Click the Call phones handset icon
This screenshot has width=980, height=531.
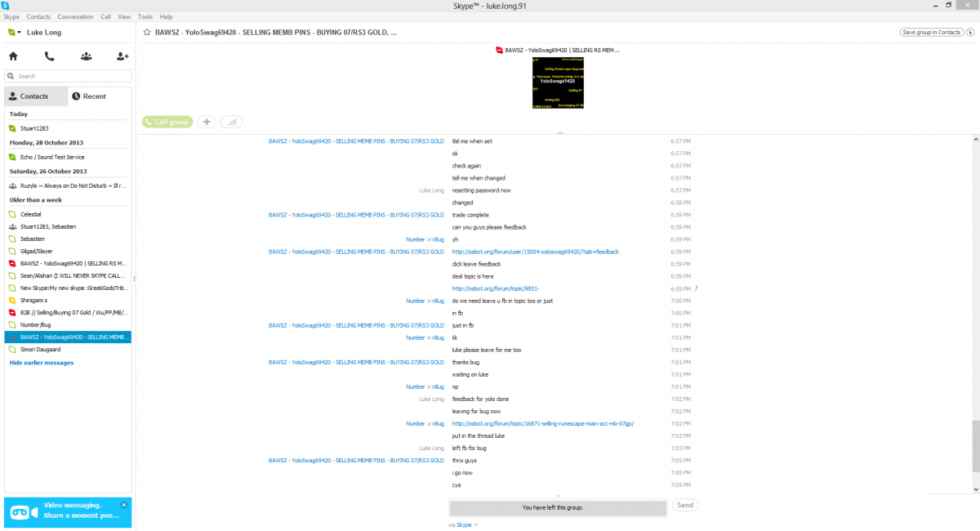[x=50, y=56]
